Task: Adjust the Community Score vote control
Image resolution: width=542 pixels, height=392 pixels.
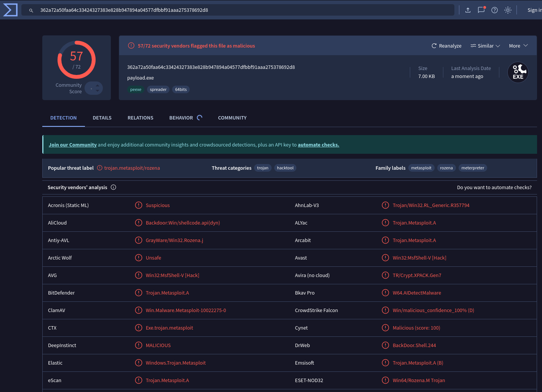Action: point(94,88)
